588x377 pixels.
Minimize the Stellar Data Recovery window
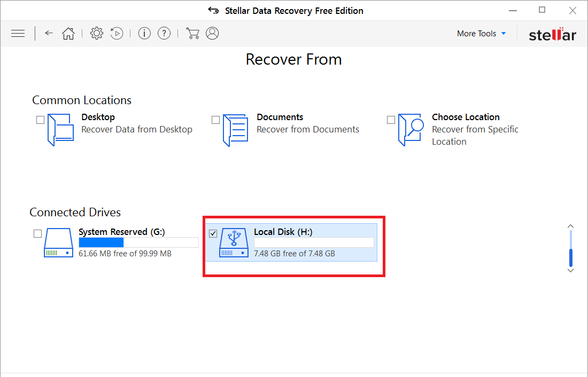(x=513, y=11)
